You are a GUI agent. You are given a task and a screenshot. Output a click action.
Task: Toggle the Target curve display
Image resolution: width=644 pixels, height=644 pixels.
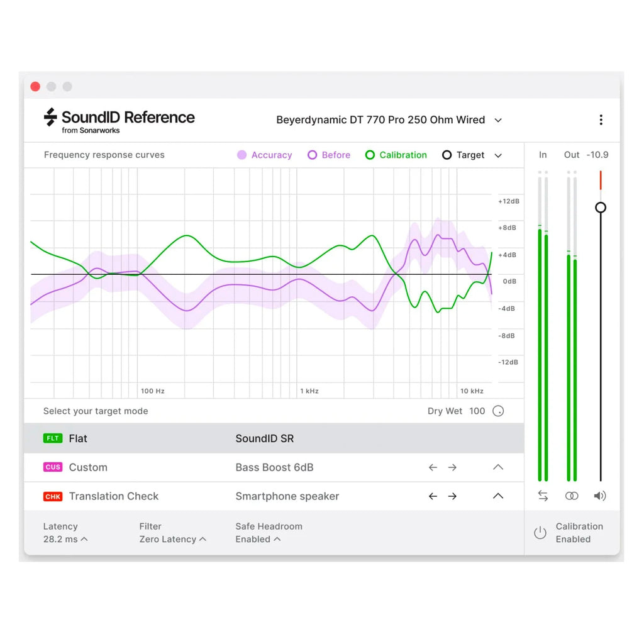tap(464, 155)
